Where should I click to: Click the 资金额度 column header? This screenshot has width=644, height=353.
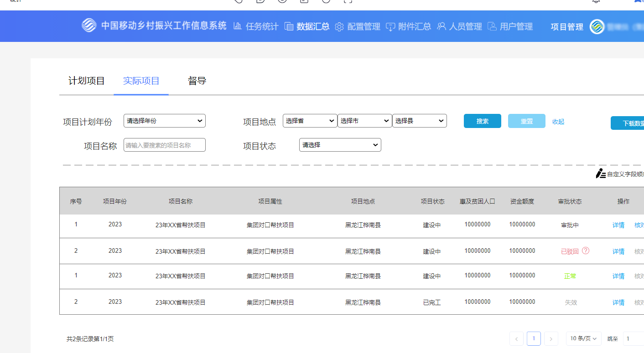[522, 201]
